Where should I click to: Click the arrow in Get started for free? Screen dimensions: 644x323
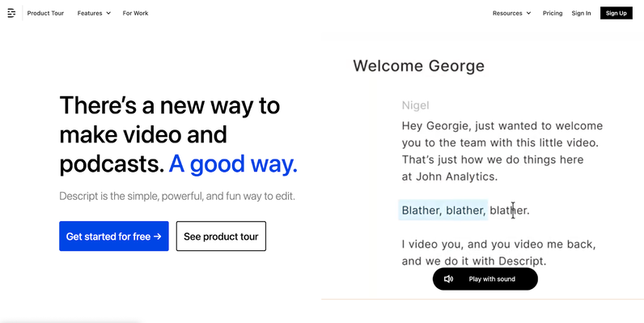pos(157,236)
